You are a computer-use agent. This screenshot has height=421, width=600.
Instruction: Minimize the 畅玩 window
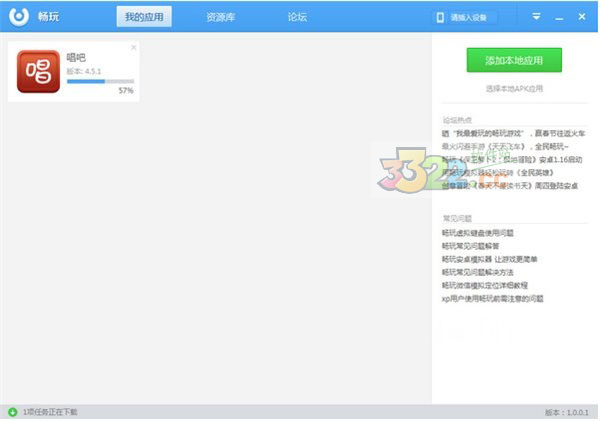pyautogui.click(x=559, y=18)
